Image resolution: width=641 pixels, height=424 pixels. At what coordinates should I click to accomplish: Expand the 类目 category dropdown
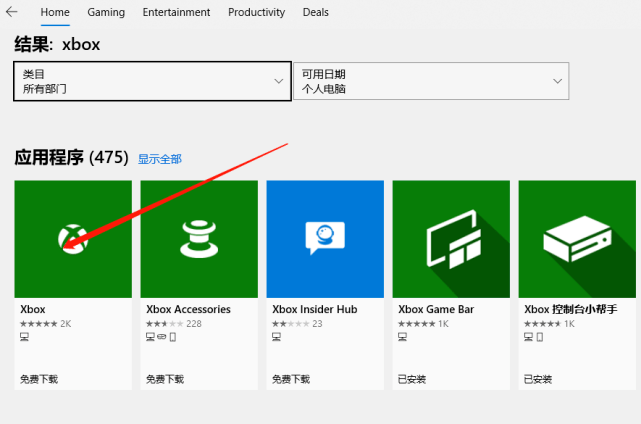pos(153,81)
